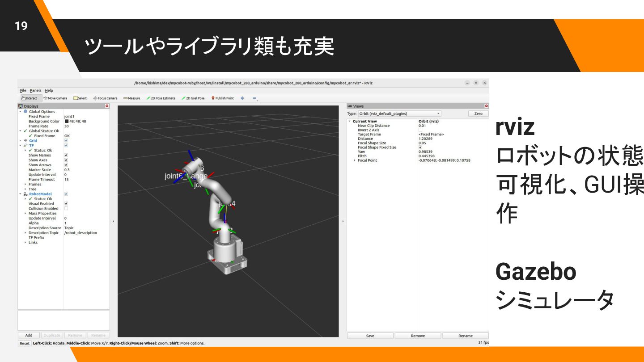Activate the Move Camera tool
Viewport: 644px width, 362px height.
pyautogui.click(x=55, y=98)
